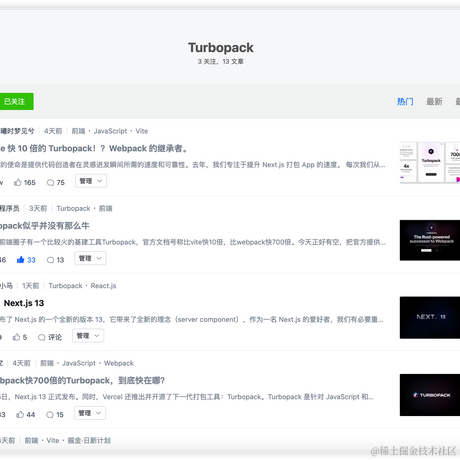Like the Next.js 13 article with 5 likes
Screen dimensions: 460x460
pos(20,337)
